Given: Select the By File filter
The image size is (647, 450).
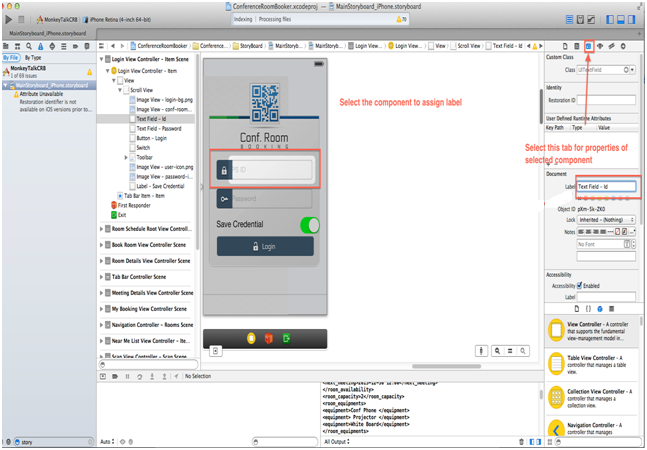Looking at the screenshot, I should click(11, 58).
